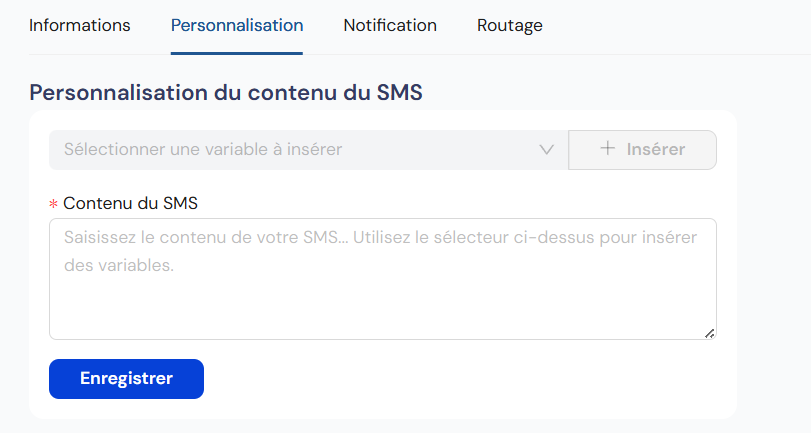Click the "Contenu du SMS" field label
The width and height of the screenshot is (811, 433).
(x=130, y=203)
